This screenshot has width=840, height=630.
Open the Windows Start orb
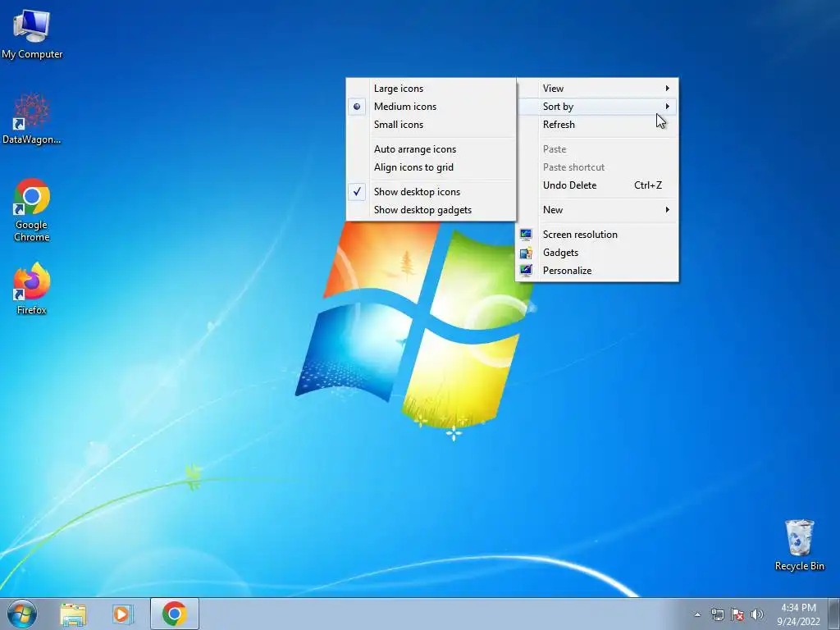pyautogui.click(x=22, y=614)
